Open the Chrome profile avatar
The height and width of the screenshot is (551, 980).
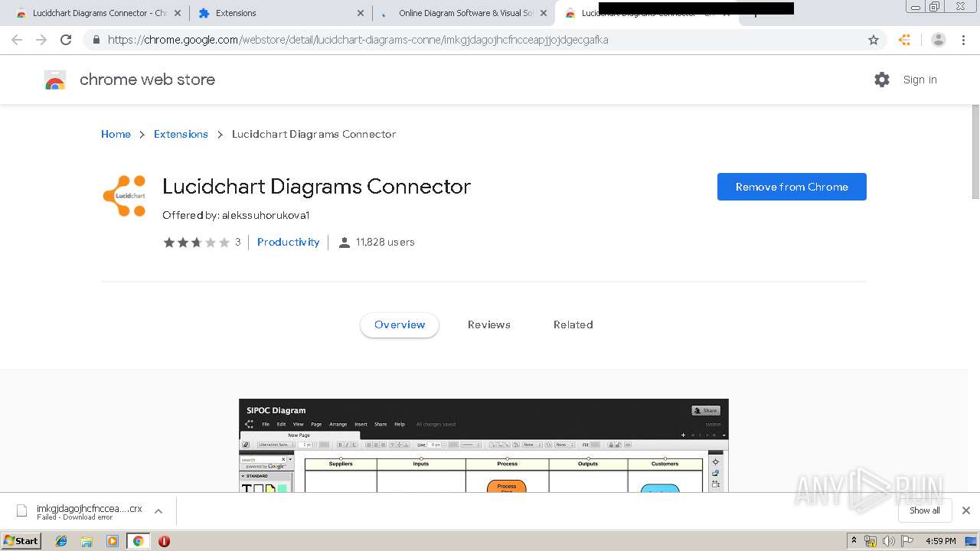(939, 40)
